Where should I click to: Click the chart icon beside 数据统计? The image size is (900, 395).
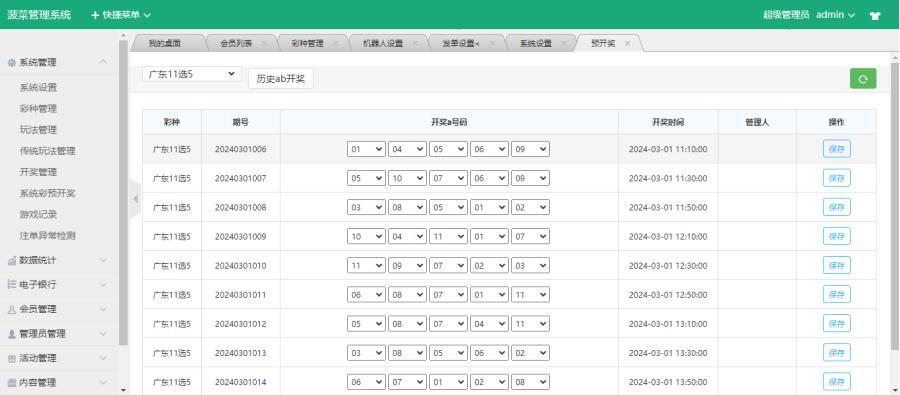[12, 260]
